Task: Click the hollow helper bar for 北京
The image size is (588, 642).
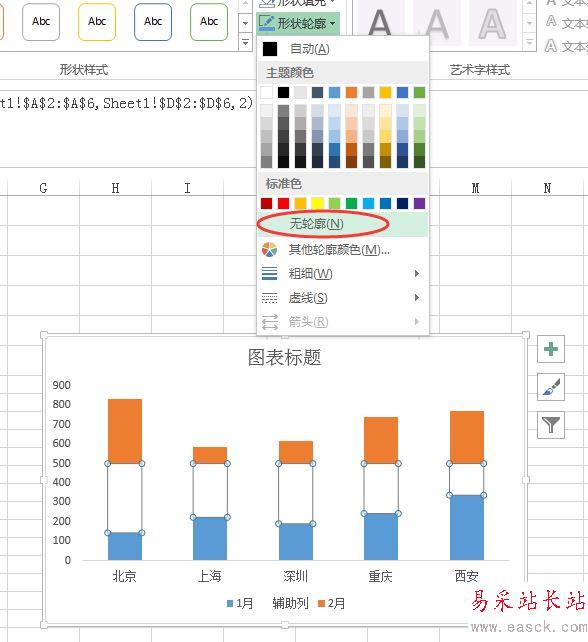Action: (125, 498)
